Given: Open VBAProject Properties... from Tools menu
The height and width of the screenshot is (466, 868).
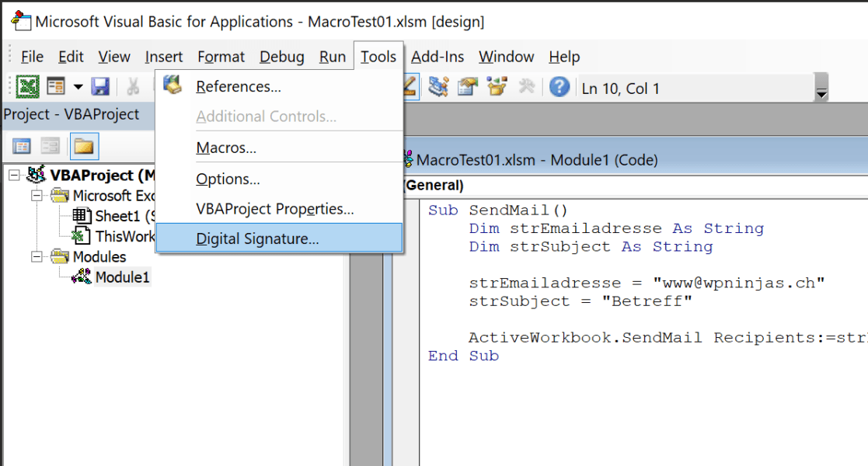Looking at the screenshot, I should 280,209.
